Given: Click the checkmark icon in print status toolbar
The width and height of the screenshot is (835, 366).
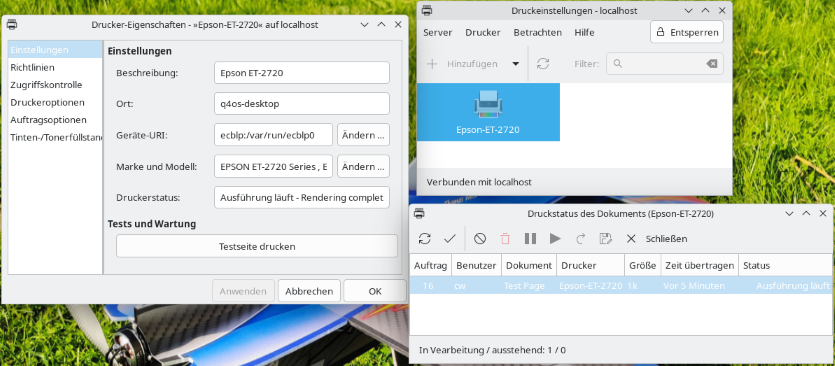Looking at the screenshot, I should [450, 239].
